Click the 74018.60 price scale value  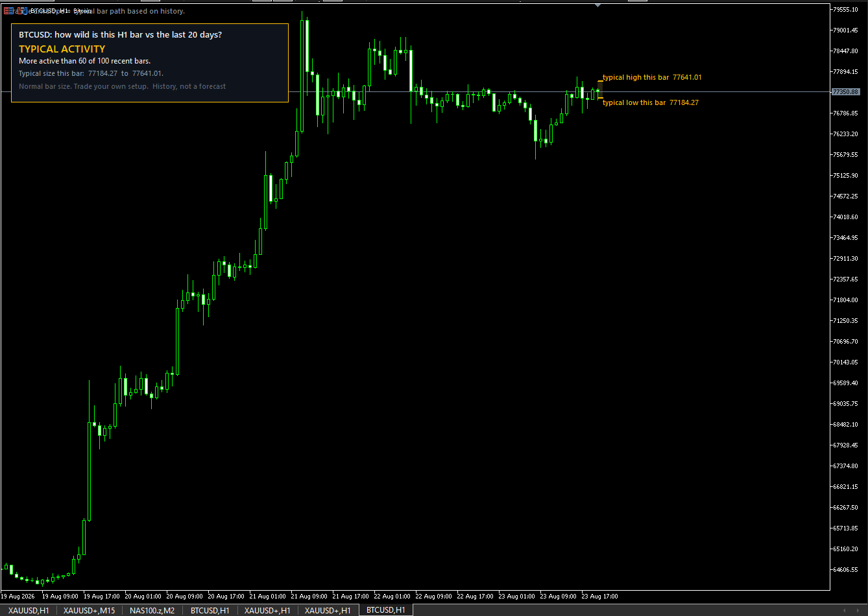tap(846, 217)
